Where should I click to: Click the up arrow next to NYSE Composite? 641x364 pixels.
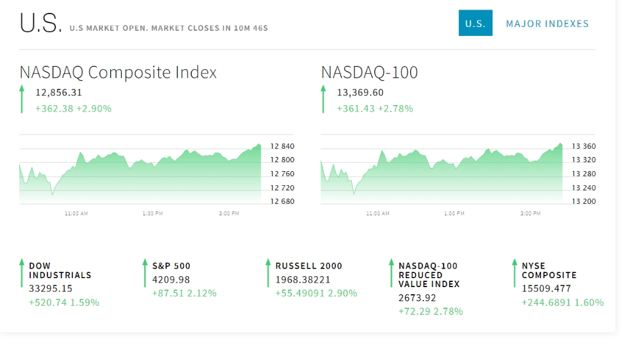tap(514, 273)
